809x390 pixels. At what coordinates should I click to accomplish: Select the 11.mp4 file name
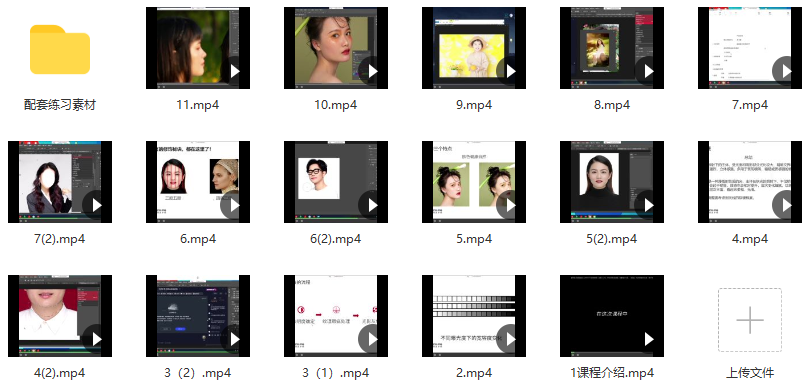[198, 105]
